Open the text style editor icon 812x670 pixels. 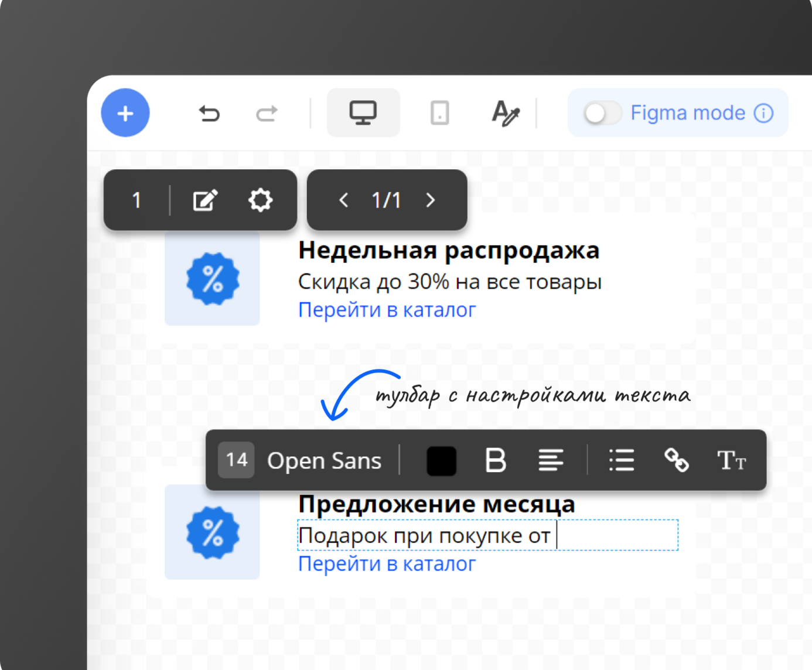pos(505,113)
